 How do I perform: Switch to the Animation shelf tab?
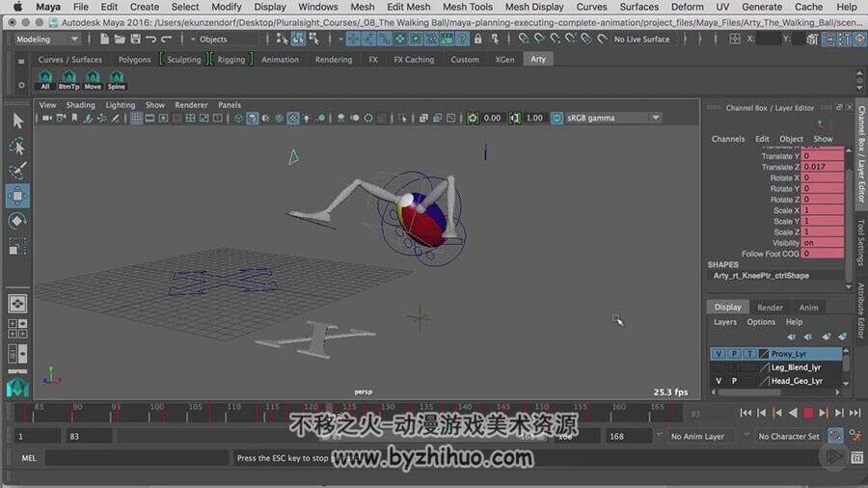tap(280, 59)
